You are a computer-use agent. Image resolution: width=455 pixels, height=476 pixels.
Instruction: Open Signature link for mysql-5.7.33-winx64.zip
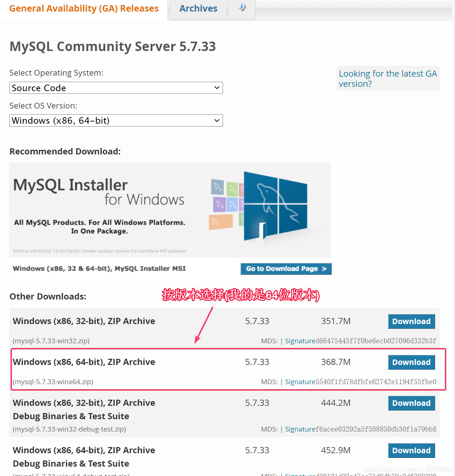tap(300, 382)
